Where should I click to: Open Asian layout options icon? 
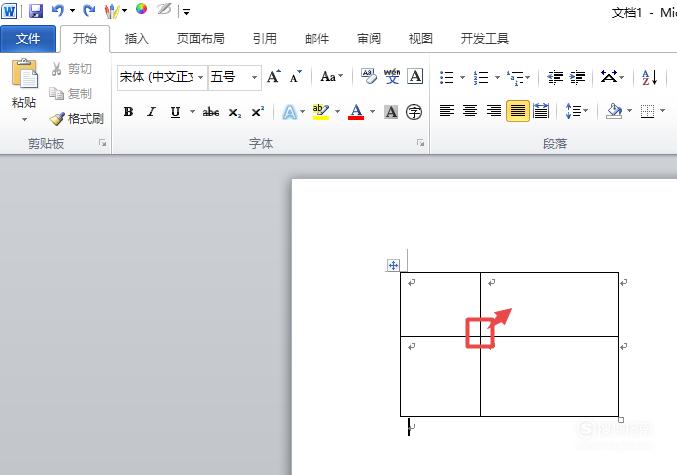click(609, 77)
